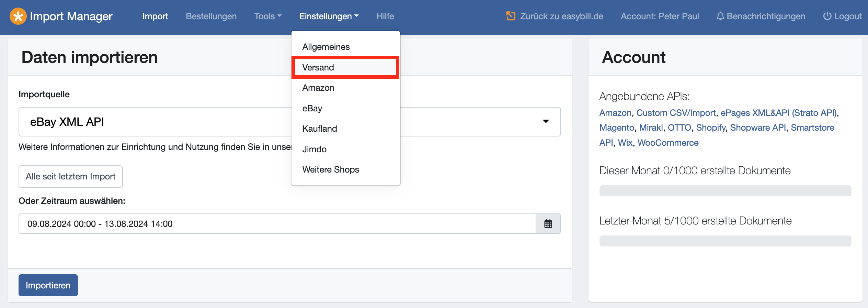This screenshot has width=868, height=308.
Task: Open the date range calendar icon
Action: [548, 224]
